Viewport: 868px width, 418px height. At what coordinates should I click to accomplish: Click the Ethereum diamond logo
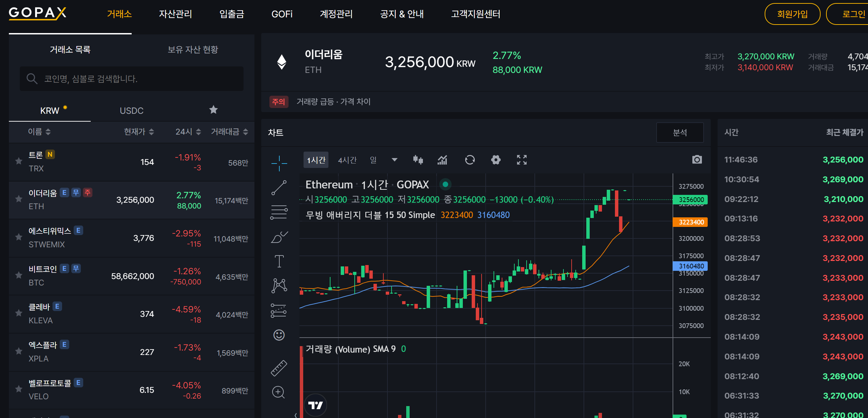(x=282, y=62)
